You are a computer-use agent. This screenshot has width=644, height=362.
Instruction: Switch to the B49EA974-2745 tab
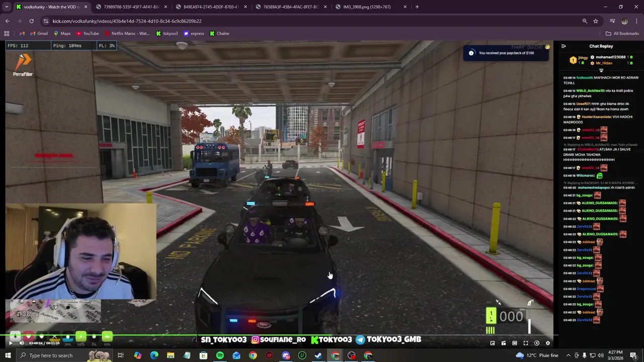point(211,7)
